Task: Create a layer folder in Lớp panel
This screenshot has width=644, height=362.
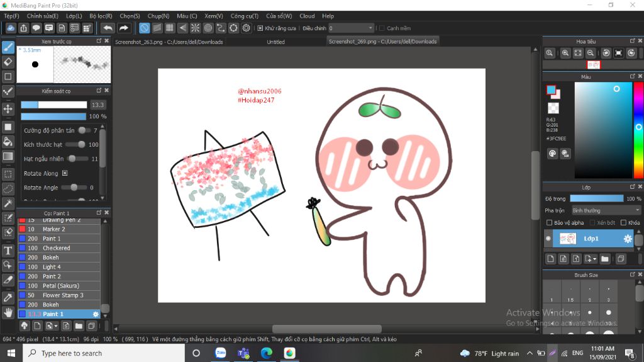Action: (604, 259)
